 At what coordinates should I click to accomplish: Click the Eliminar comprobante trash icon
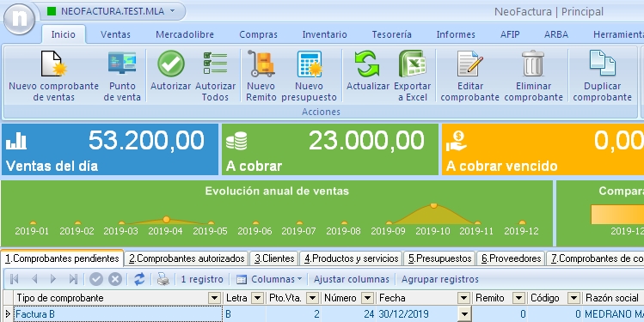[x=533, y=64]
